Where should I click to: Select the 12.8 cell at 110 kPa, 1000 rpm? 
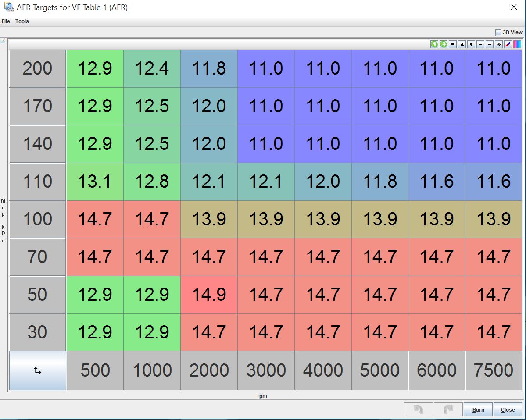[152, 182]
